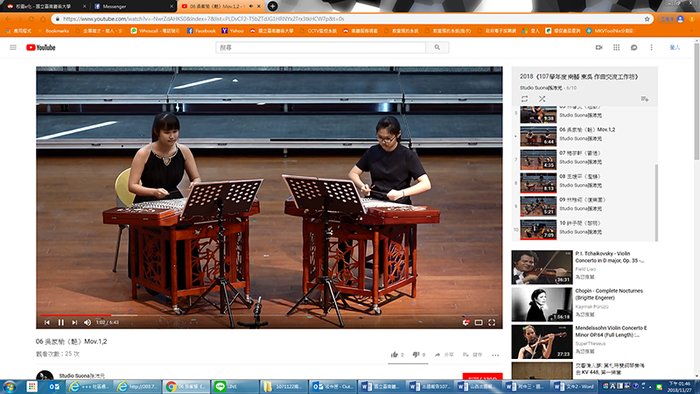
Task: Open the MKVToolNix bookmark
Action: (x=610, y=31)
